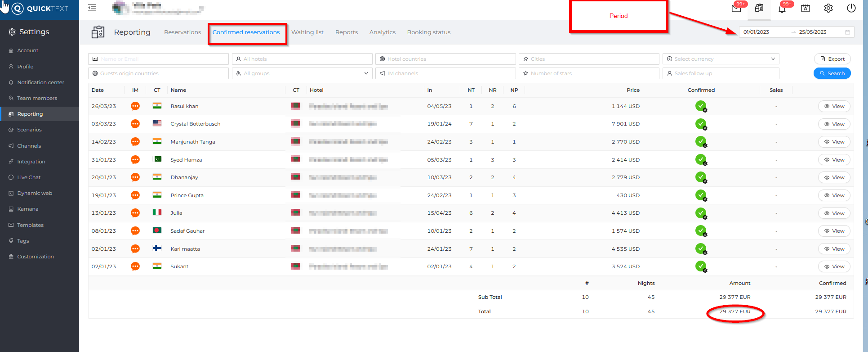868x352 pixels.
Task: Click the reporting clipboard icon in header
Action: coord(759,9)
